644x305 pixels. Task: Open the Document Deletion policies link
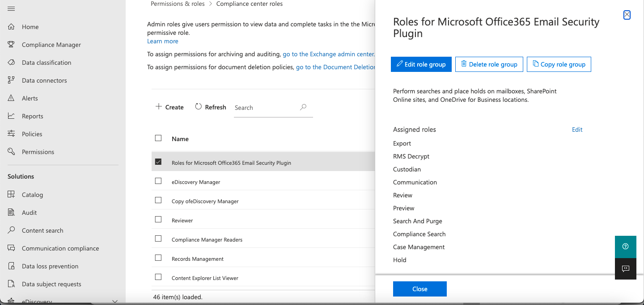[x=335, y=67]
